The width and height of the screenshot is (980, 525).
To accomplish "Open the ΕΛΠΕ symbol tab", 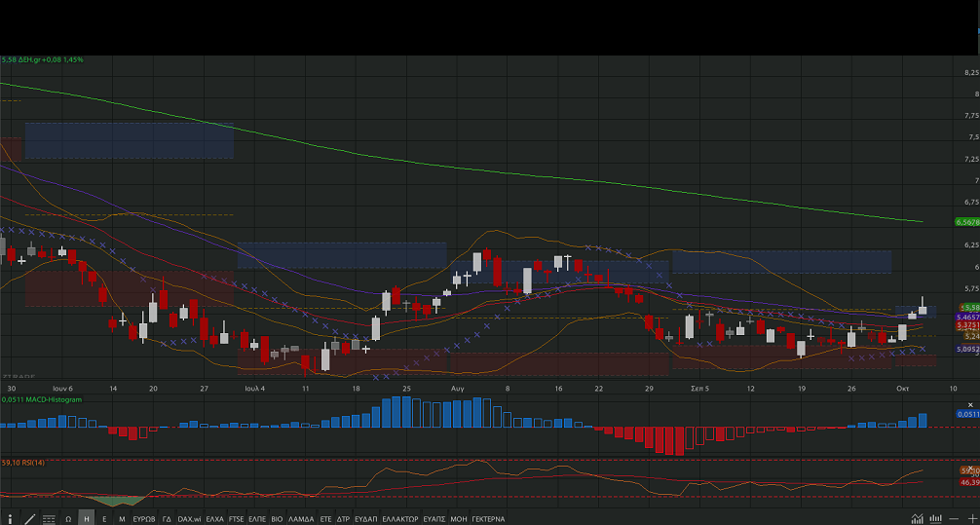I will click(x=257, y=519).
